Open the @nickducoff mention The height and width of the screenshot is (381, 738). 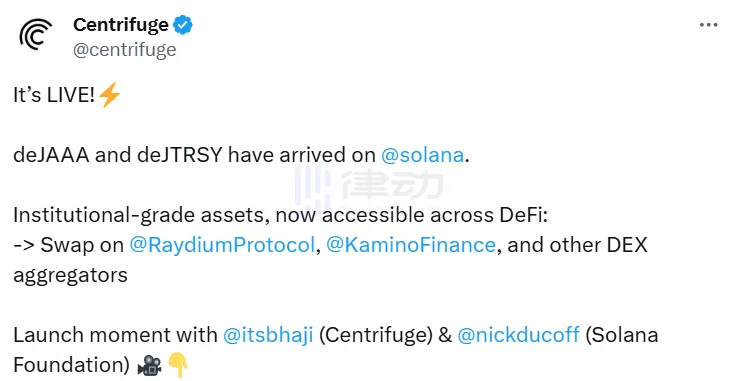tap(518, 335)
